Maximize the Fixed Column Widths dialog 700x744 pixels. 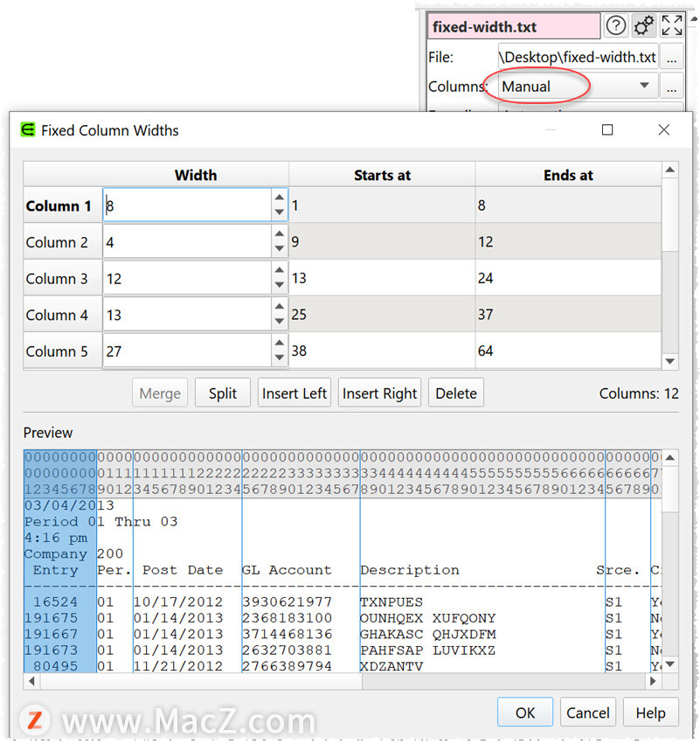607,129
